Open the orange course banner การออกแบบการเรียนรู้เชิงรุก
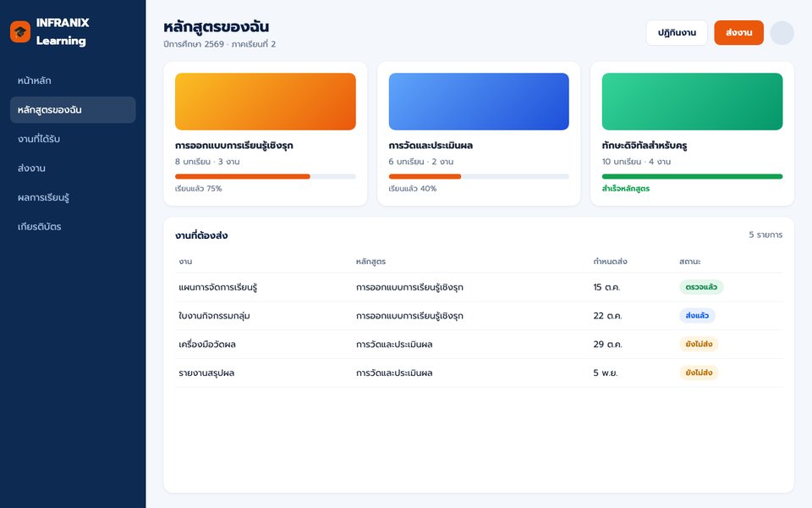This screenshot has height=508, width=812. 265,102
